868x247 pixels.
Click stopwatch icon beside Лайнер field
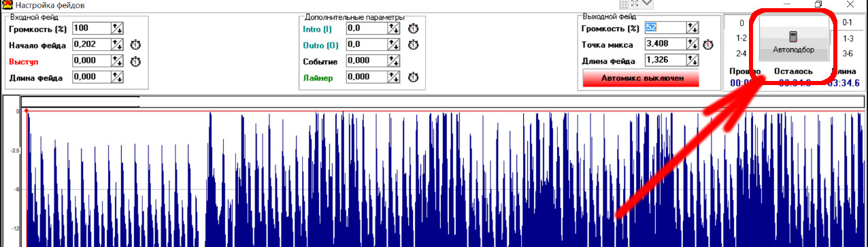(x=413, y=78)
